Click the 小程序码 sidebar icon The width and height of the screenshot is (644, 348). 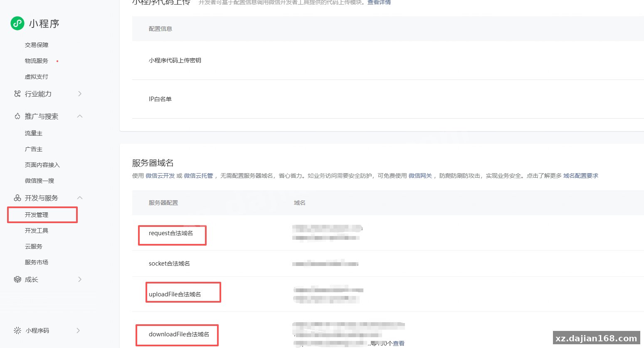coord(17,331)
